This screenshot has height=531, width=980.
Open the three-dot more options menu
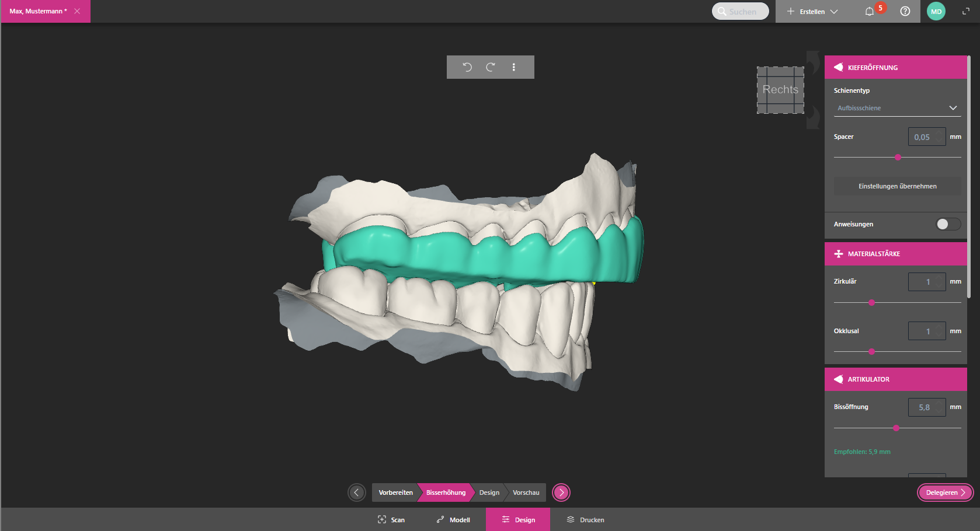514,67
